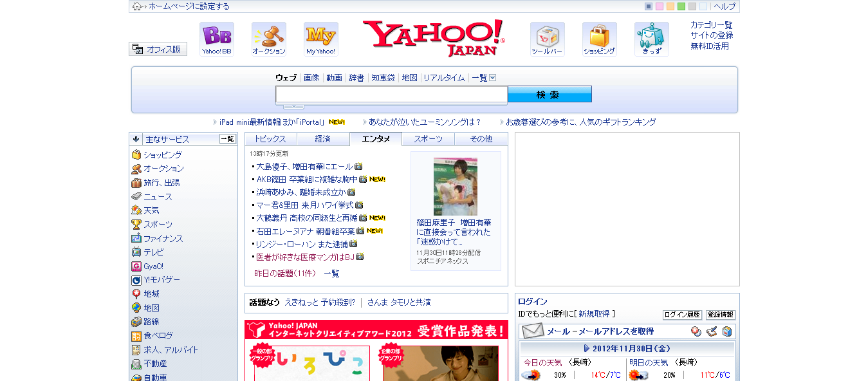Click the blue box icon beside mail
Screen dimensions: 868x381
727,331
